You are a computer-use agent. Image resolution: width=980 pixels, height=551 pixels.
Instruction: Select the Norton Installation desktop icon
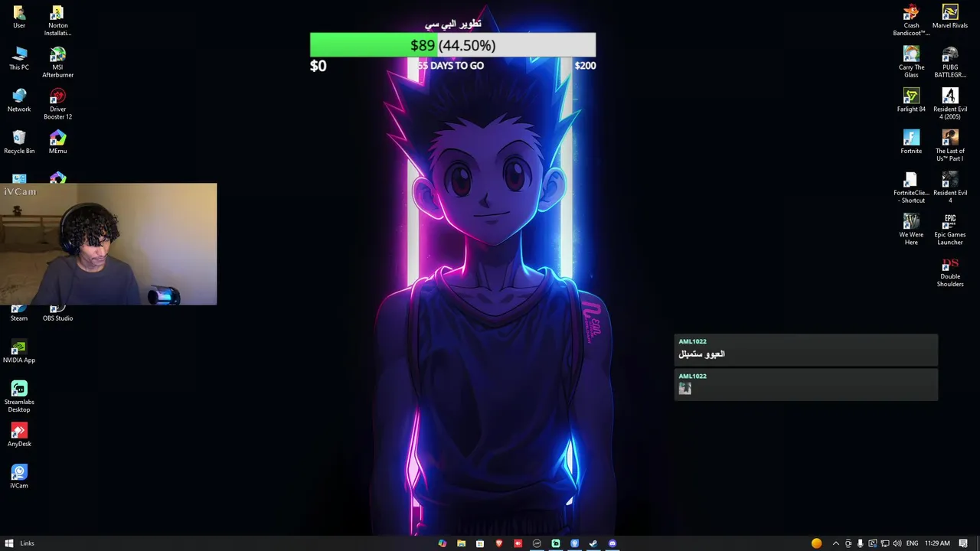pos(57,21)
